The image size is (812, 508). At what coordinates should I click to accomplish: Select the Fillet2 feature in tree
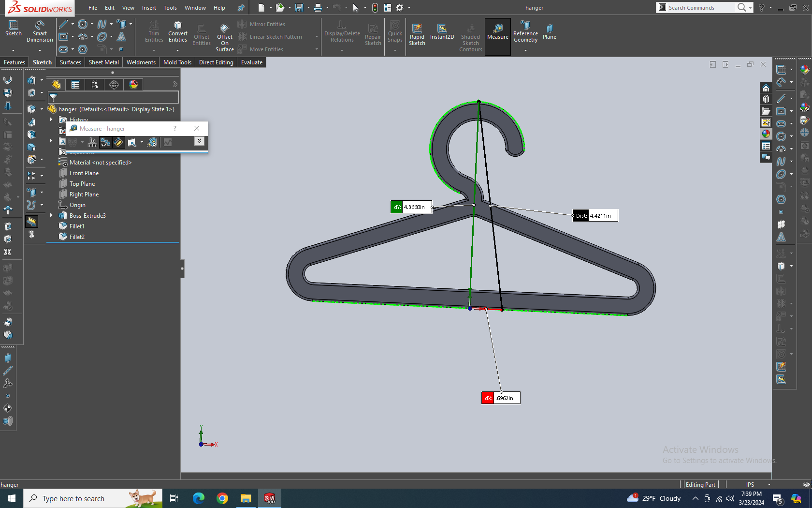pyautogui.click(x=77, y=237)
